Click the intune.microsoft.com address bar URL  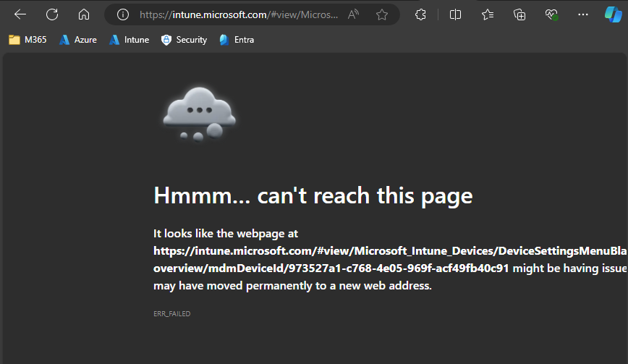click(x=239, y=14)
